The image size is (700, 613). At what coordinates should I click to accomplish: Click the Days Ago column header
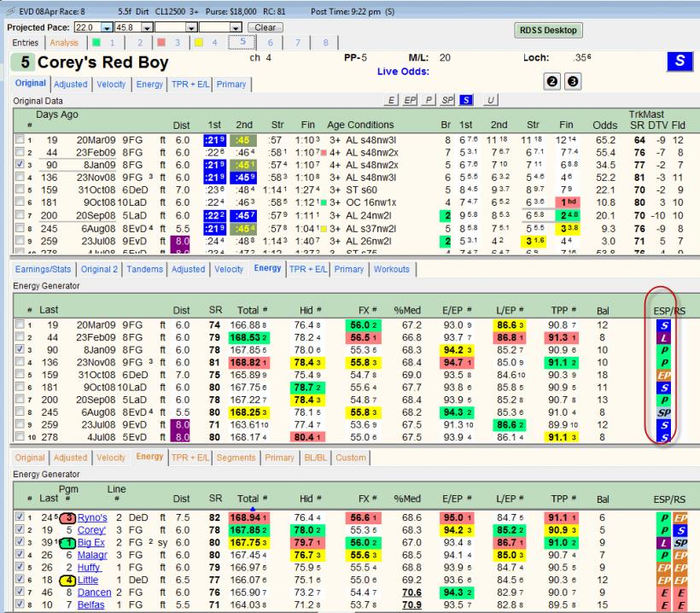57,114
